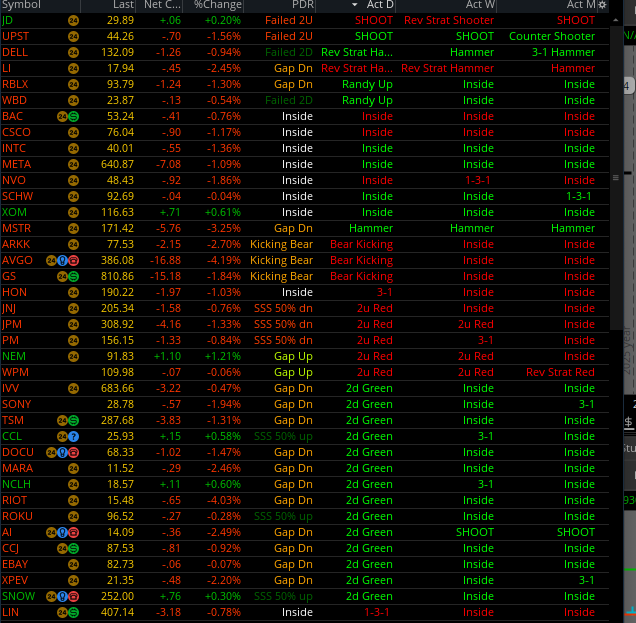Click the green S icon on TSM row

click(x=73, y=421)
